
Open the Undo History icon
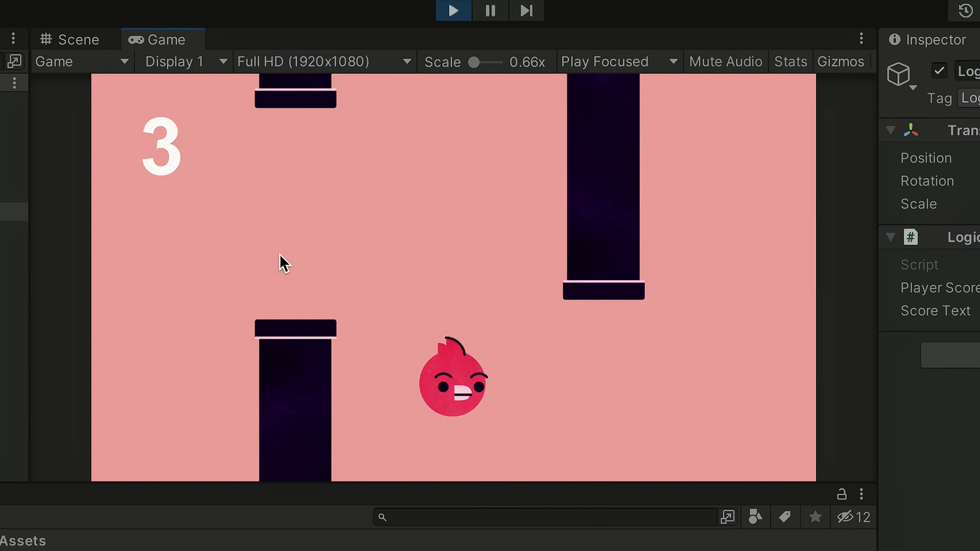(x=965, y=11)
